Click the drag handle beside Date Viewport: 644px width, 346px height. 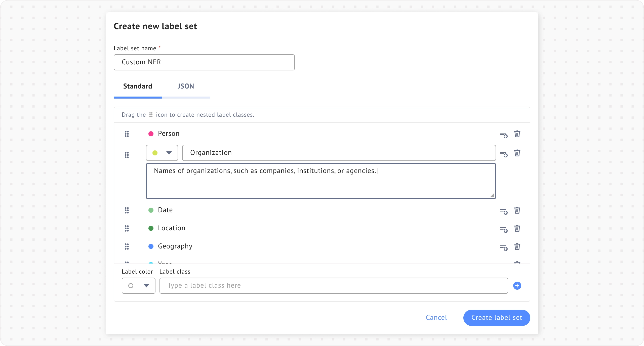pyautogui.click(x=127, y=210)
